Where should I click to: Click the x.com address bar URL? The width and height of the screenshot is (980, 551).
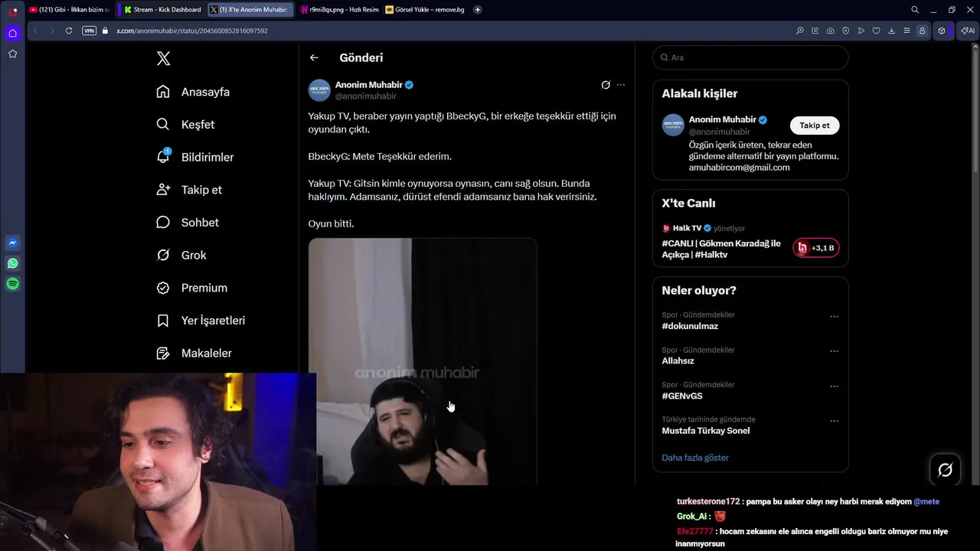click(x=192, y=31)
